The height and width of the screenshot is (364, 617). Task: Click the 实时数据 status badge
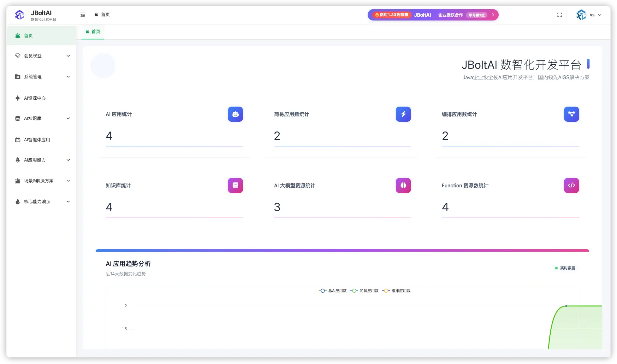tap(565, 268)
